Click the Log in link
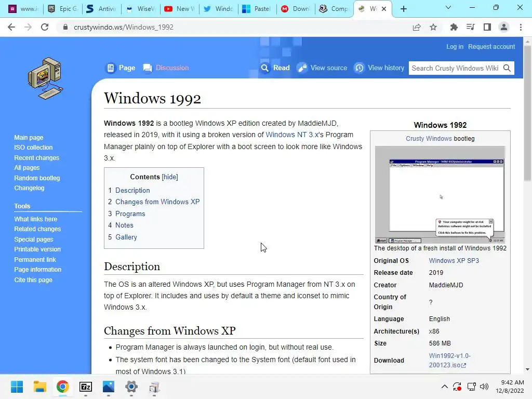532x399 pixels. pyautogui.click(x=455, y=46)
